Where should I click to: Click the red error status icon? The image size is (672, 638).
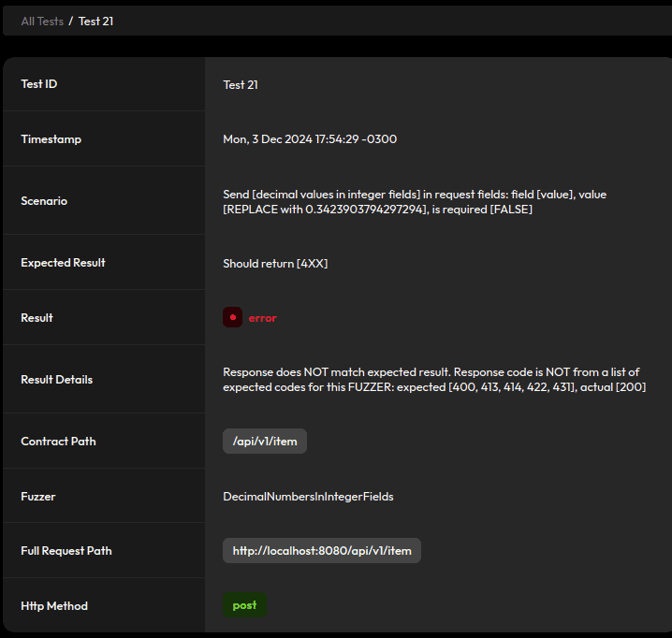click(232, 317)
